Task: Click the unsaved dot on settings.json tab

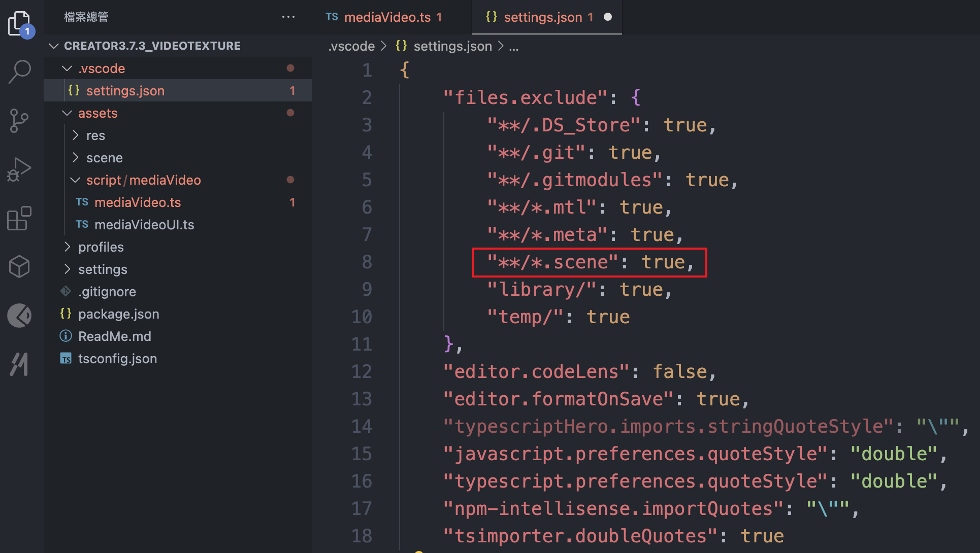Action: [607, 17]
